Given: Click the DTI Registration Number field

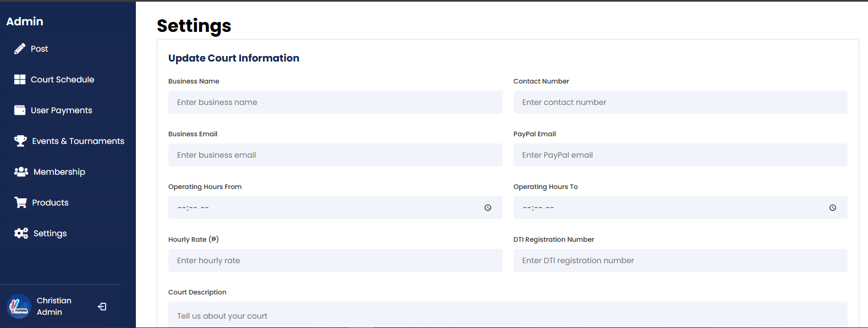Looking at the screenshot, I should (x=680, y=260).
